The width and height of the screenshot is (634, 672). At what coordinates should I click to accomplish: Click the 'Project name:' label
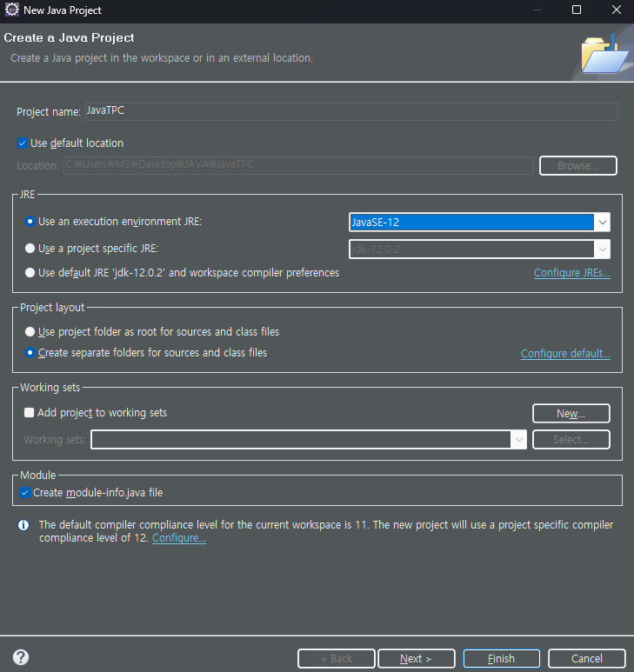pyautogui.click(x=49, y=112)
